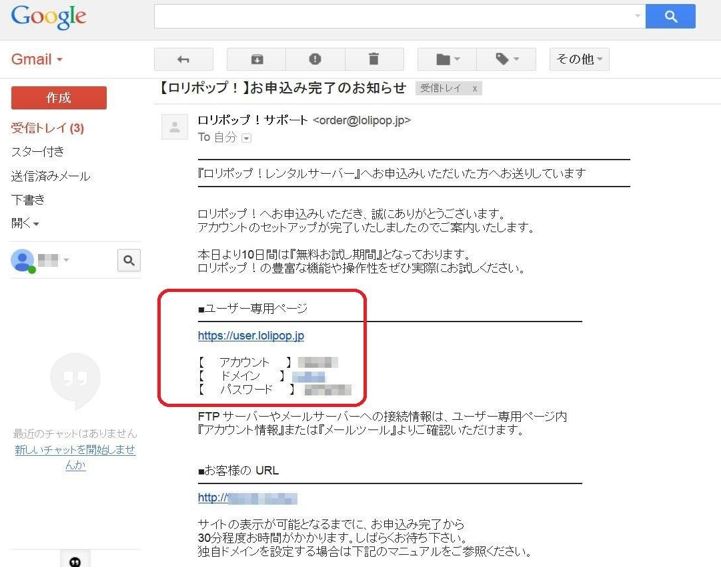This screenshot has width=721, height=576.
Task: Open the その他 more actions menu
Action: click(579, 59)
